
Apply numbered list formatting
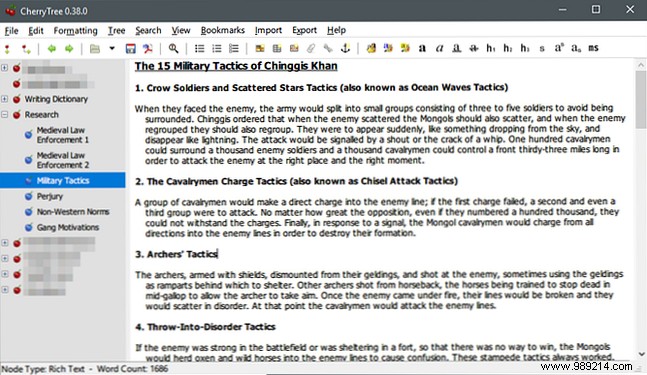tap(217, 48)
